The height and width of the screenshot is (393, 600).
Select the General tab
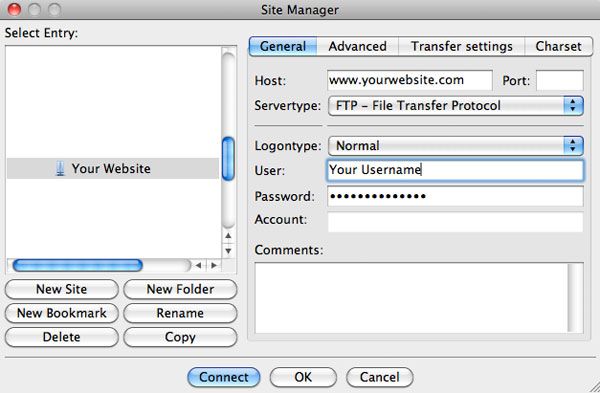coord(283,46)
